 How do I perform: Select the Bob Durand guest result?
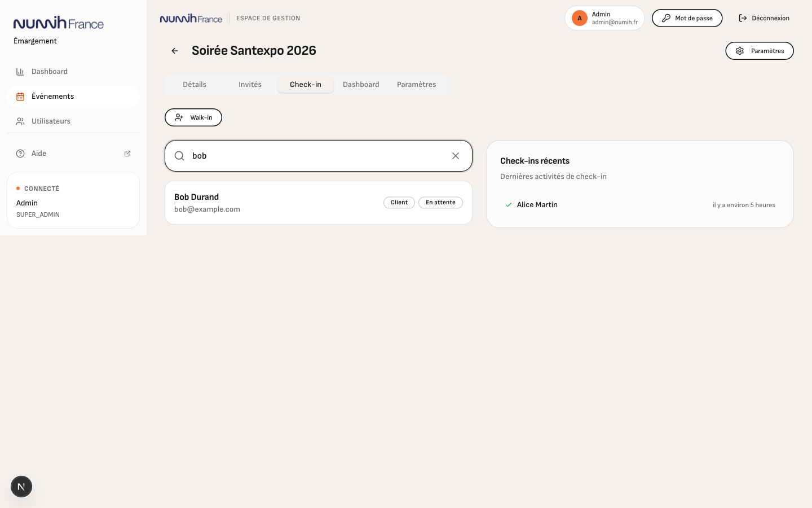pos(319,203)
